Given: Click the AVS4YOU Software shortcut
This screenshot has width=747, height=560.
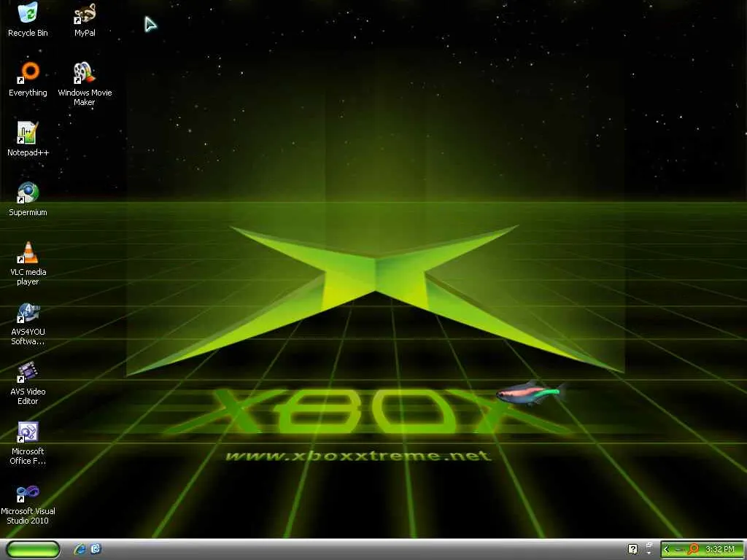Looking at the screenshot, I should pyautogui.click(x=28, y=323).
